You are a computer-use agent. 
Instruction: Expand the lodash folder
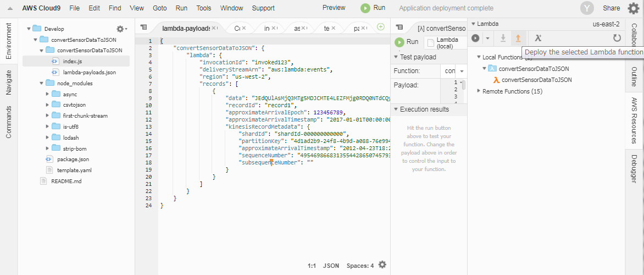click(48, 137)
